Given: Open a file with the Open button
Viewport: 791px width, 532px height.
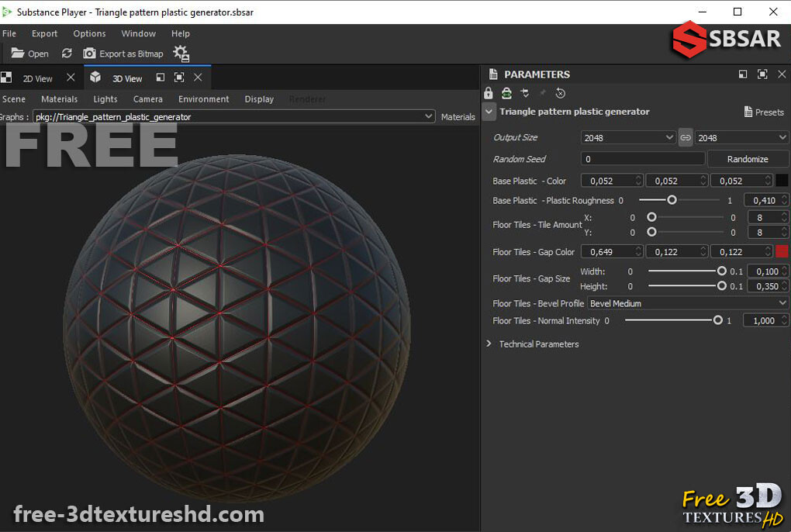Looking at the screenshot, I should (x=29, y=54).
